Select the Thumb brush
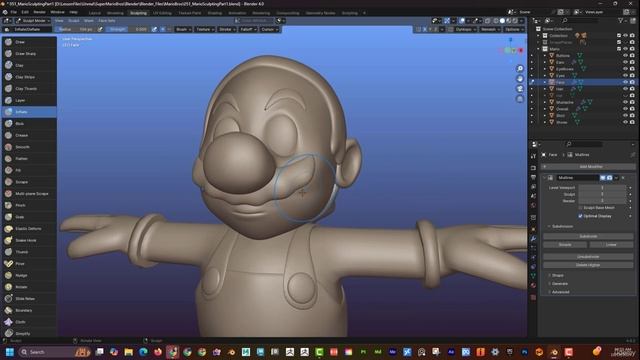This screenshot has height=360, width=640. [29, 252]
